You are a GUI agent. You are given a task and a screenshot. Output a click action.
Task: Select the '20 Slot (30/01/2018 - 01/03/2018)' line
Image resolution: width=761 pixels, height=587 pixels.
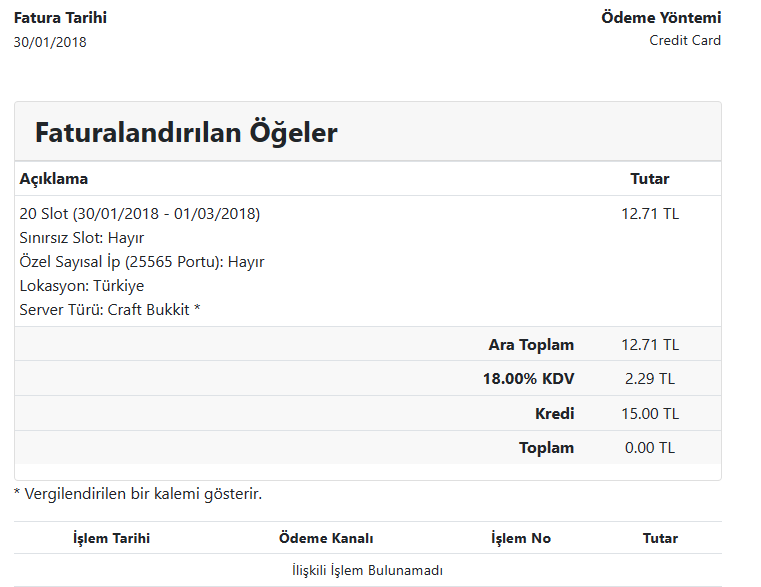140,214
